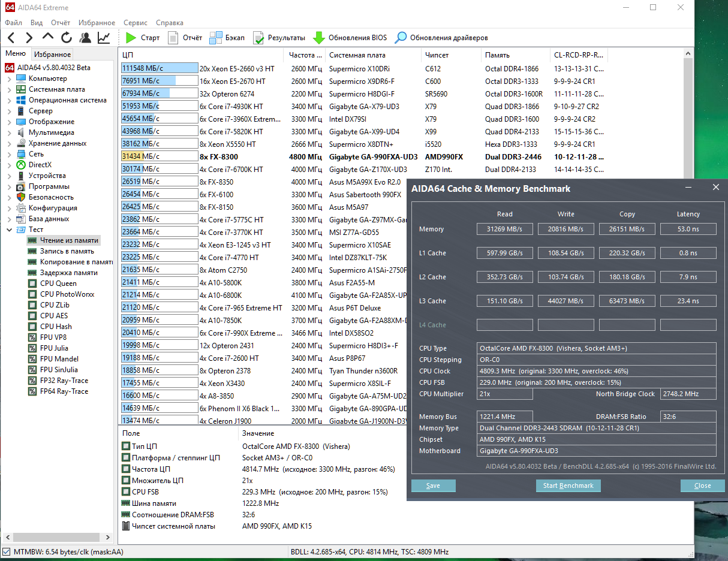The height and width of the screenshot is (561, 728).
Task: Collapse the Тест tree node
Action: click(x=9, y=230)
